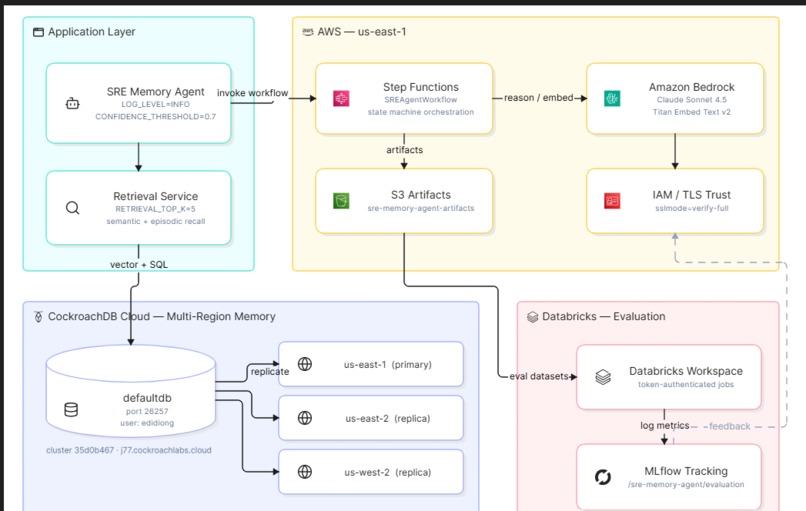Click the 'port 26257' text
This screenshot has height=511, width=806.
pyautogui.click(x=147, y=411)
